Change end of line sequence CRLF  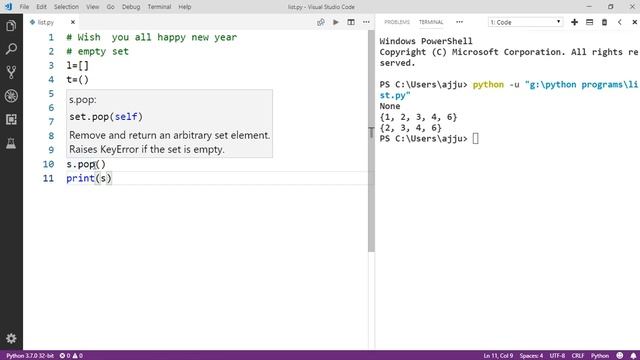point(578,356)
